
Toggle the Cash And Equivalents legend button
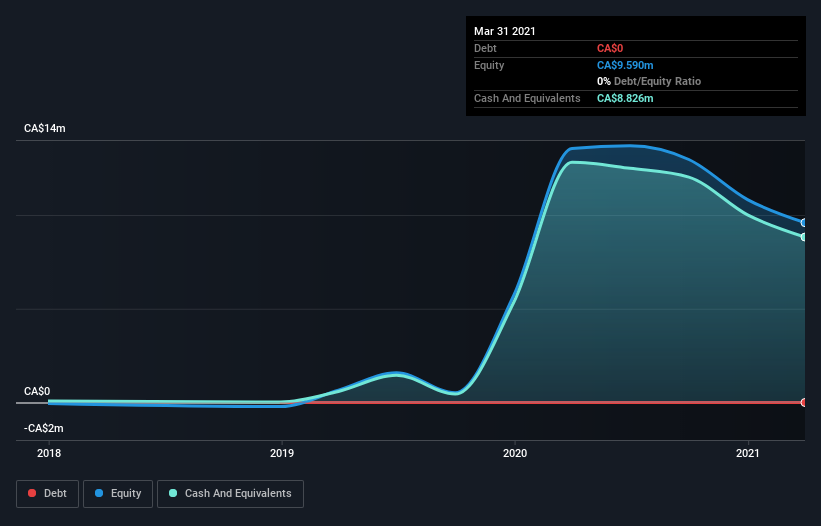tap(230, 494)
